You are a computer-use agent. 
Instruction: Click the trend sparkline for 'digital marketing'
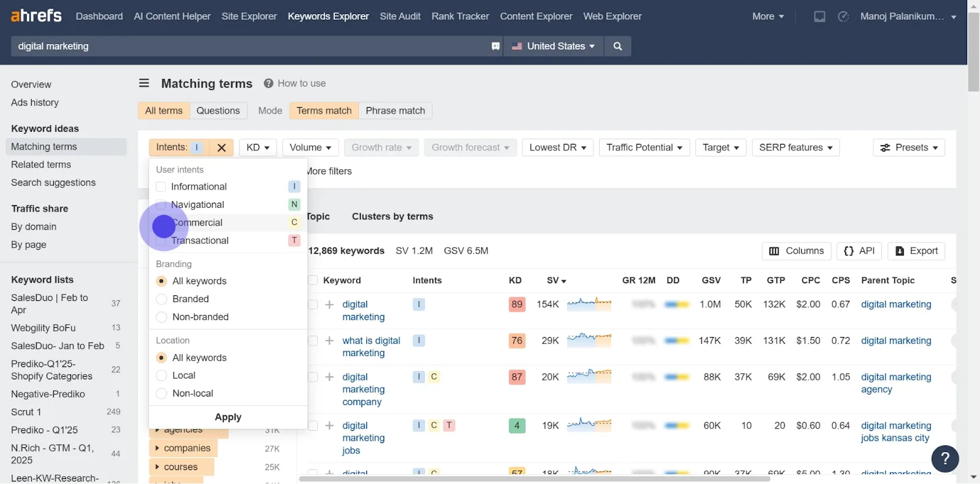point(589,304)
